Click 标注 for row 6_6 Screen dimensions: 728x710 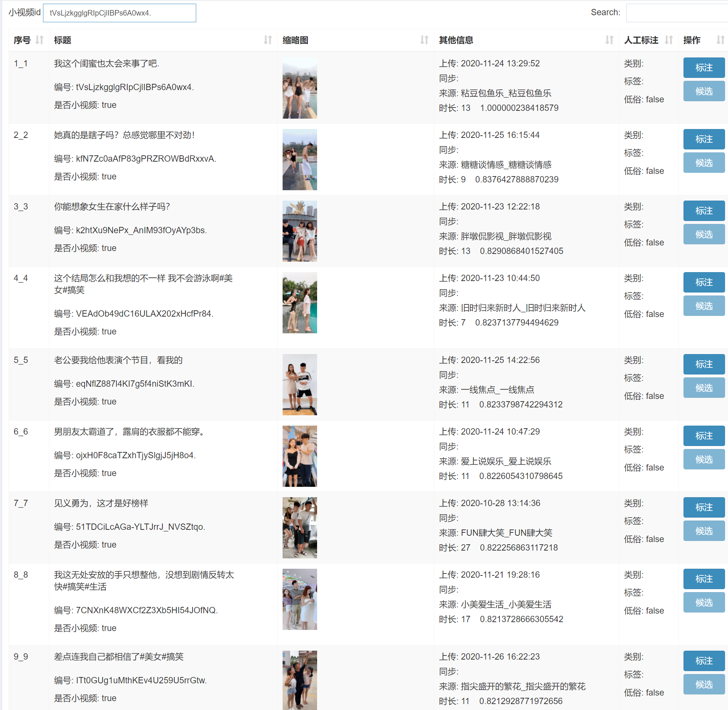[x=704, y=436]
